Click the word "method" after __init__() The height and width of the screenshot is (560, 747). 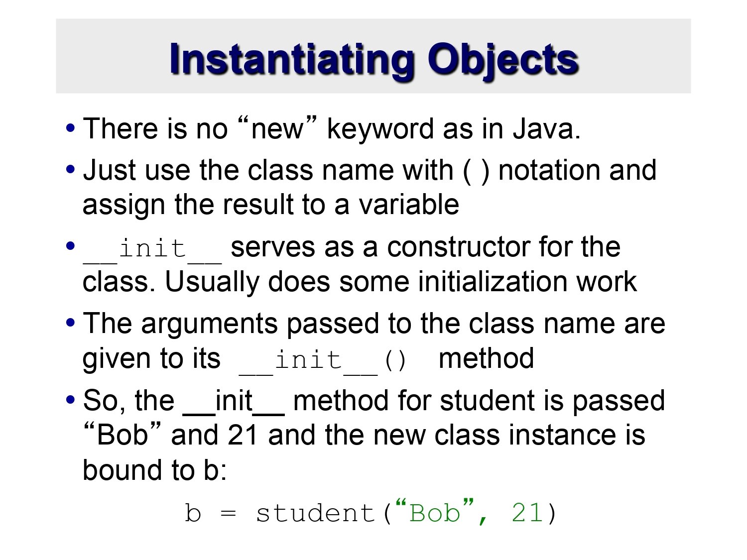point(486,359)
